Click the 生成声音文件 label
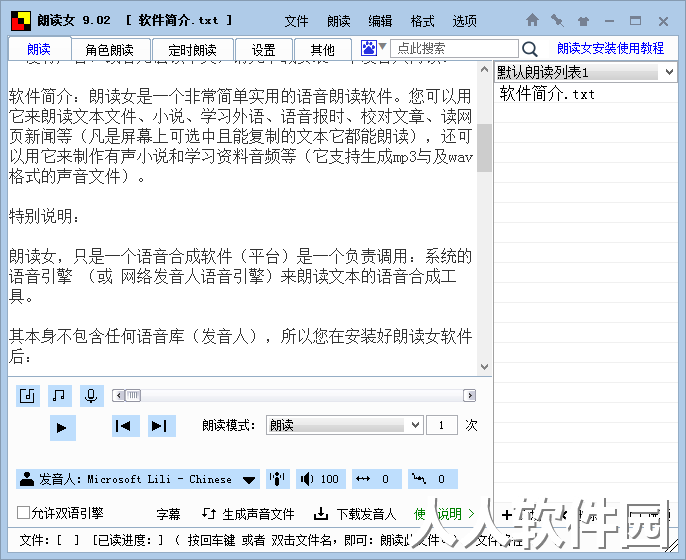The image size is (686, 560). point(258,514)
